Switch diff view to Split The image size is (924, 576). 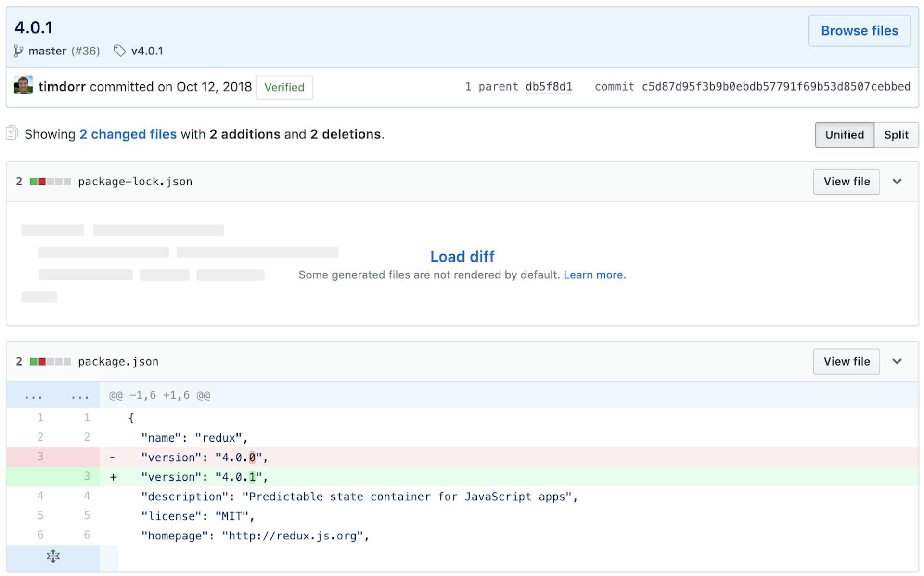pyautogui.click(x=896, y=135)
